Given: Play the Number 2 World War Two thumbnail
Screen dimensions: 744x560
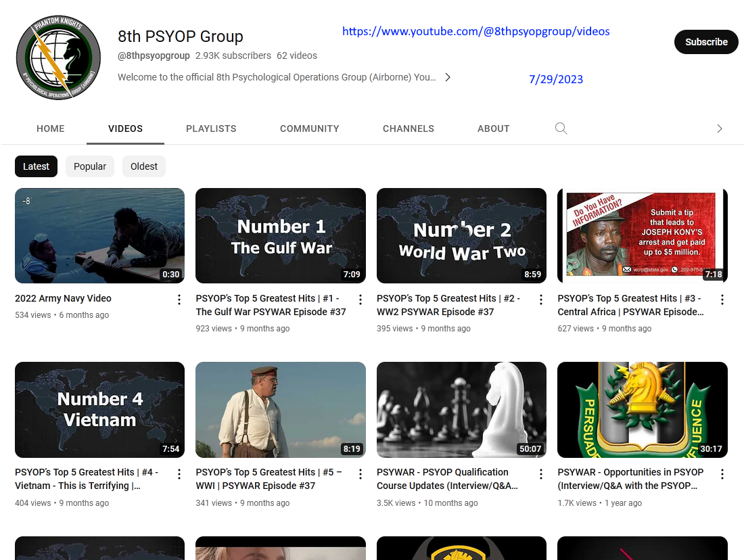Looking at the screenshot, I should [462, 236].
